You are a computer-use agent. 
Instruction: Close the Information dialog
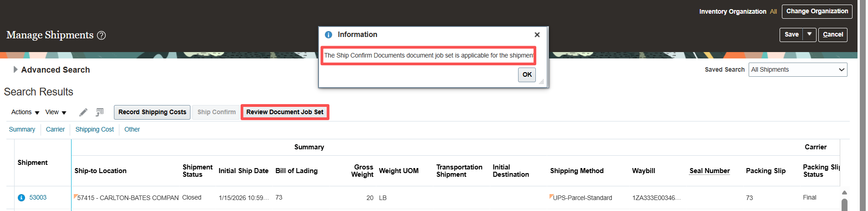point(537,35)
